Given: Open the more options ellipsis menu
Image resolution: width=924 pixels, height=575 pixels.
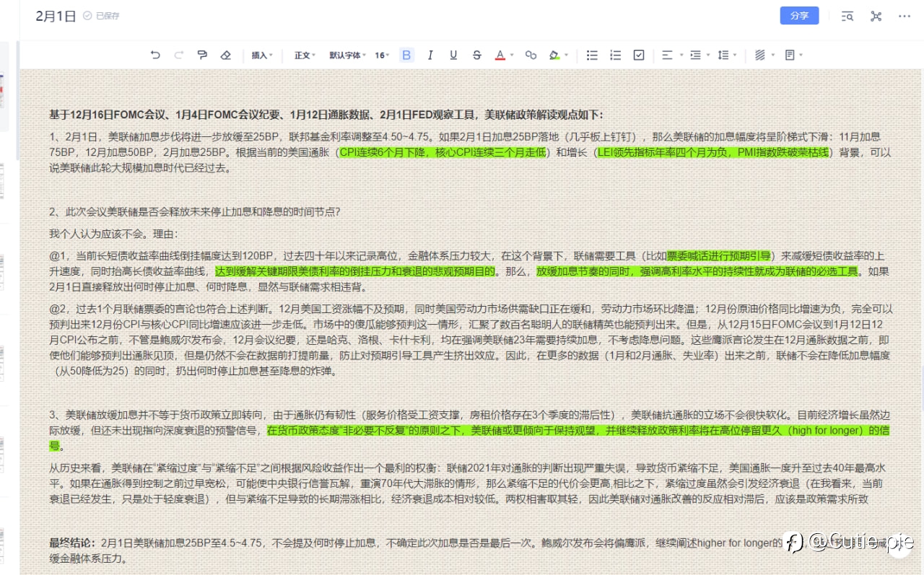Looking at the screenshot, I should [x=904, y=16].
